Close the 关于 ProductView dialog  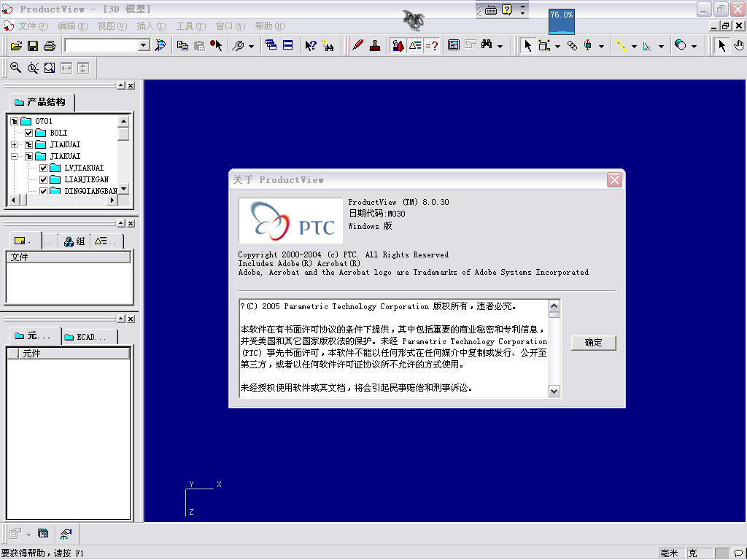coord(614,180)
